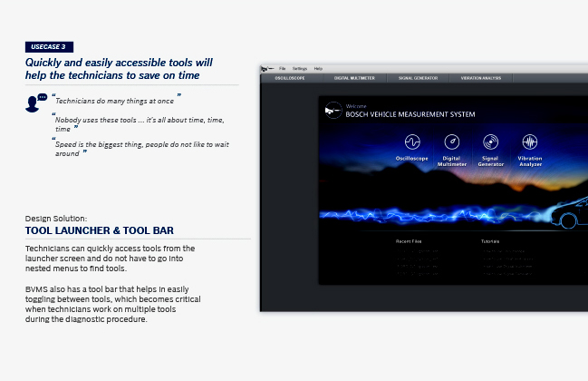Viewport: 588px width, 381px height.
Task: Switch to the DIGITAL MULTIMETER tab
Action: tap(353, 78)
